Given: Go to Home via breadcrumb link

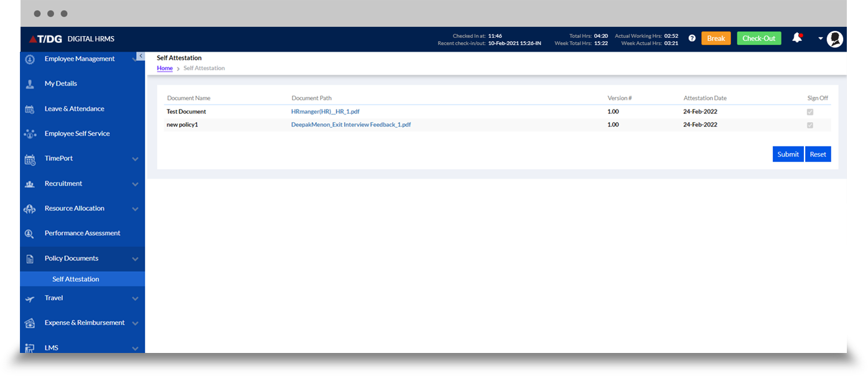Looking at the screenshot, I should 165,68.
